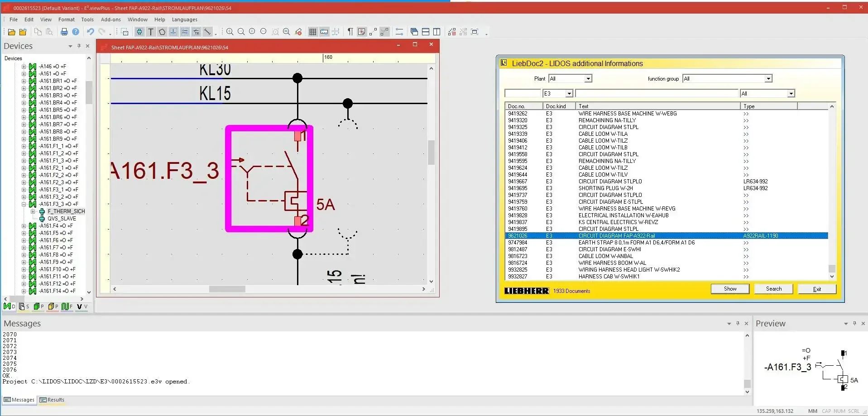The width and height of the screenshot is (868, 416).
Task: Open the E3 doc kind dropdown
Action: click(569, 94)
